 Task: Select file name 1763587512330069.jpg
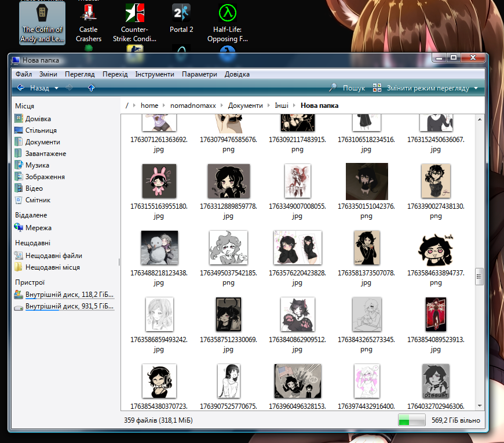point(228,344)
